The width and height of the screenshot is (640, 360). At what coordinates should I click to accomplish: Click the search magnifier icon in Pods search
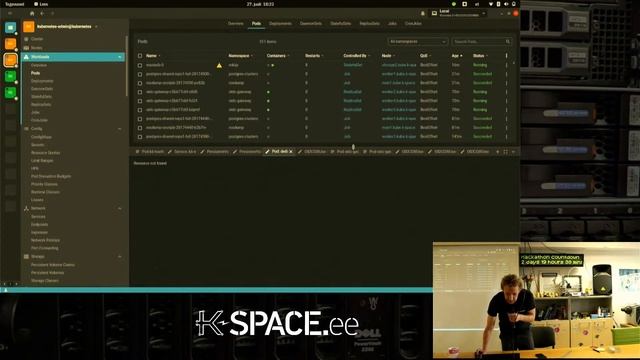[508, 42]
